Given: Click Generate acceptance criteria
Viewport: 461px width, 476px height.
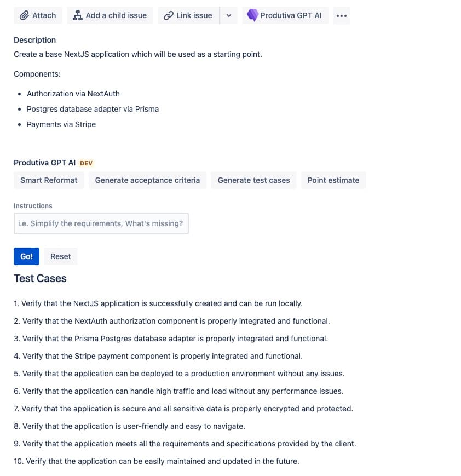Looking at the screenshot, I should (x=147, y=180).
